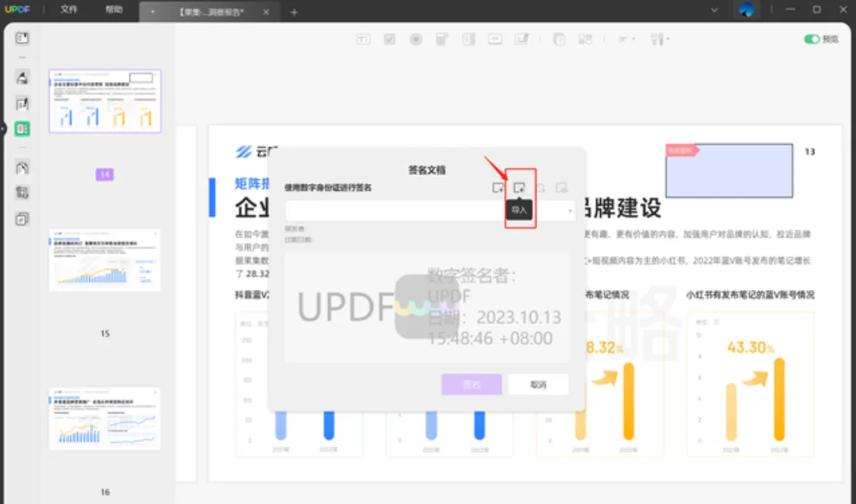This screenshot has height=504, width=856.
Task: Click the import digital ID icon
Action: click(519, 188)
